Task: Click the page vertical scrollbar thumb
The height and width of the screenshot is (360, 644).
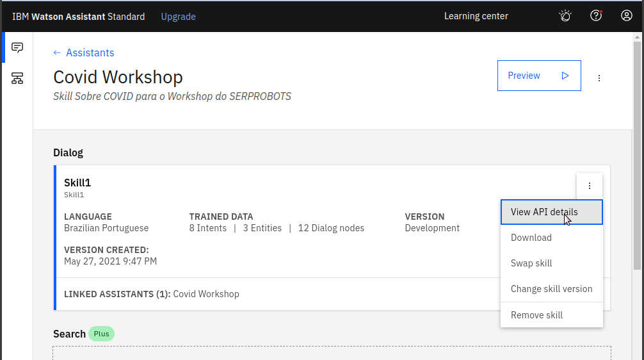Action: 637,156
